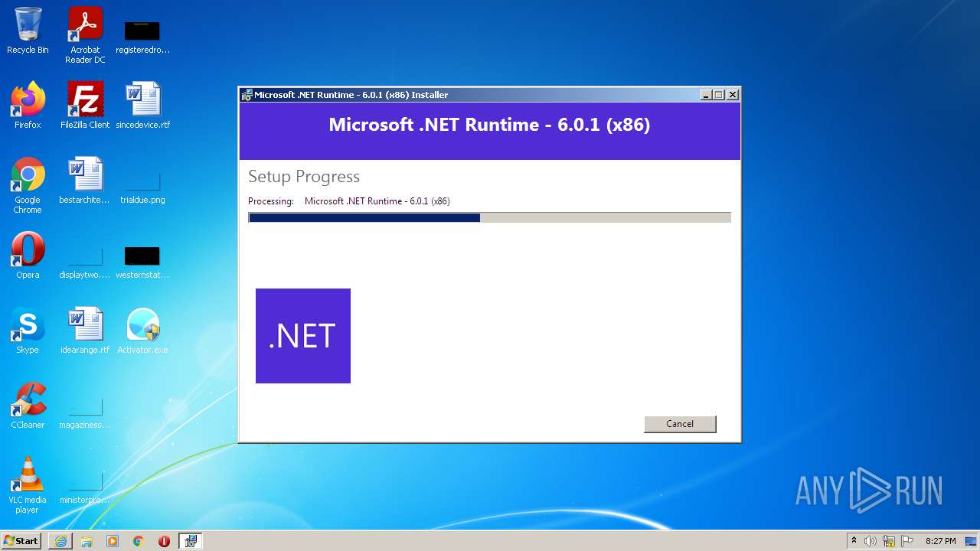
Task: Show hidden system tray icons
Action: point(854,541)
